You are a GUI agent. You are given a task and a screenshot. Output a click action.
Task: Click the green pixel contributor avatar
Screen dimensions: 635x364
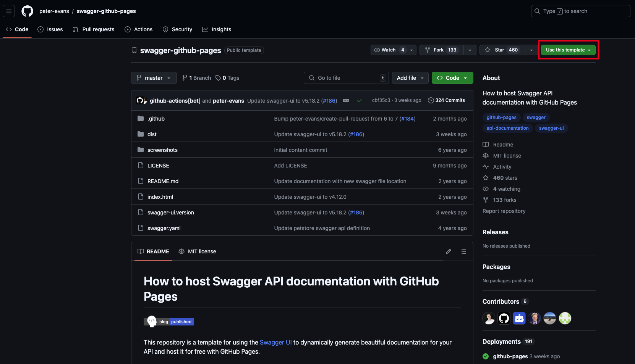pyautogui.click(x=565, y=318)
